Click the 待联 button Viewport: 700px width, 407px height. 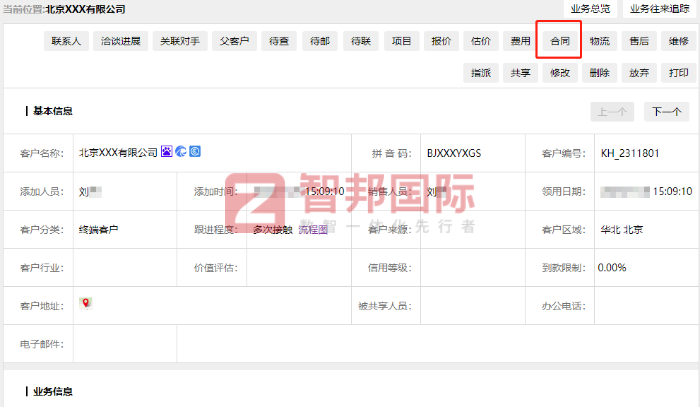pyautogui.click(x=361, y=41)
